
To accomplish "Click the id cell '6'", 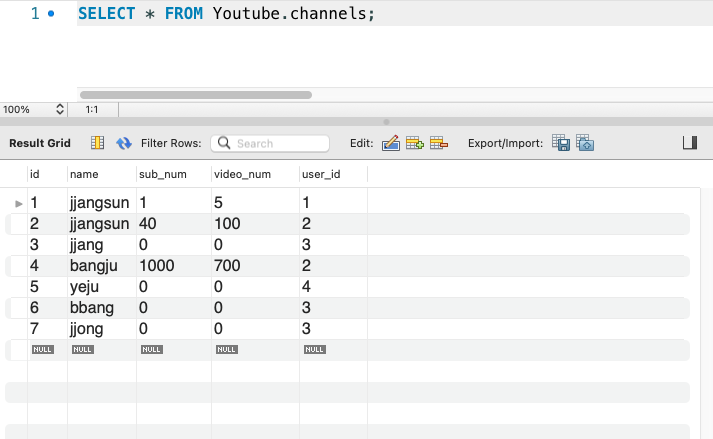I will (x=35, y=308).
